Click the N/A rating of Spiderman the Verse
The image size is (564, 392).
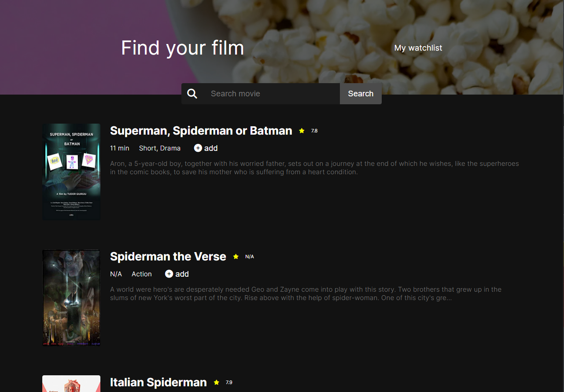pos(250,256)
